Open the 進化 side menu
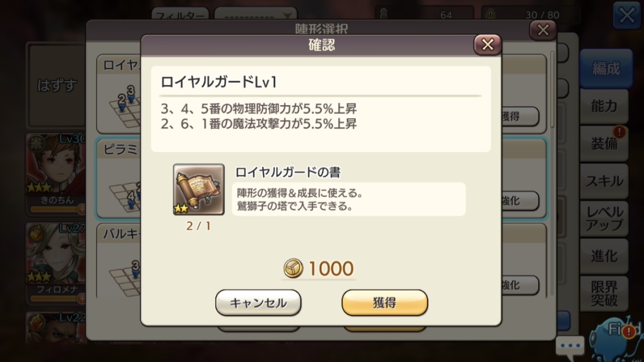 coord(604,256)
